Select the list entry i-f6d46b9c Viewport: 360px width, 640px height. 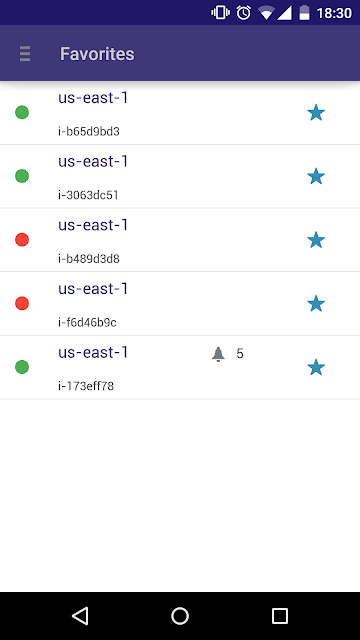pyautogui.click(x=180, y=304)
